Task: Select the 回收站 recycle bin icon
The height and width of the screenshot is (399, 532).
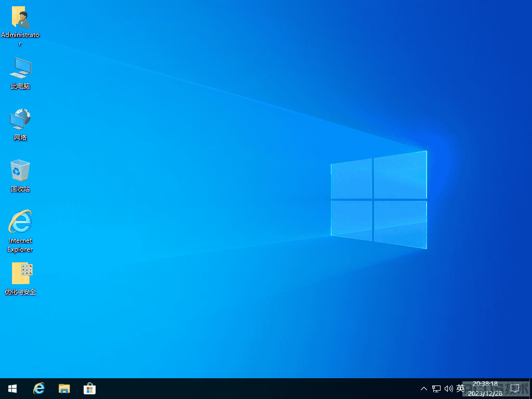Action: coord(20,176)
